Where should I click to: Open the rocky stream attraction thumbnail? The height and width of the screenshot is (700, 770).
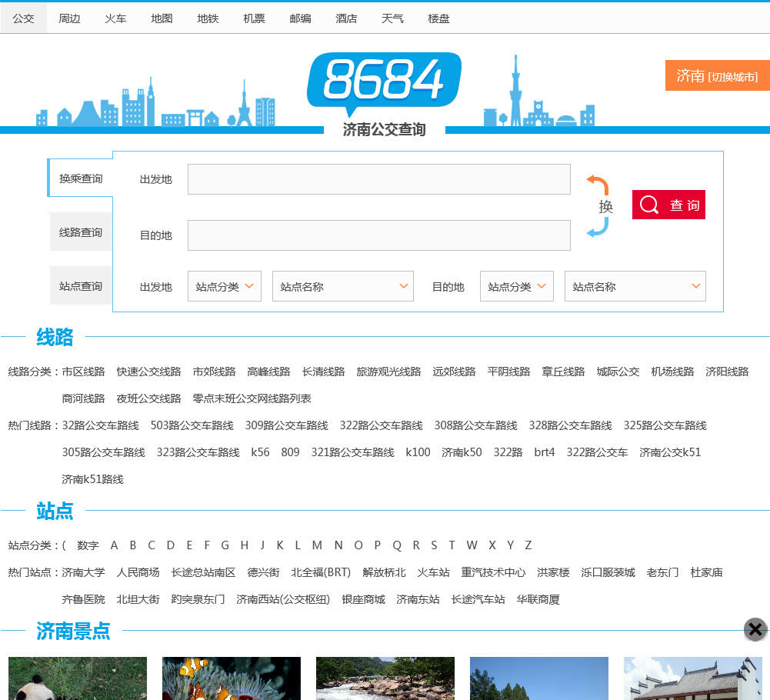coord(385,678)
